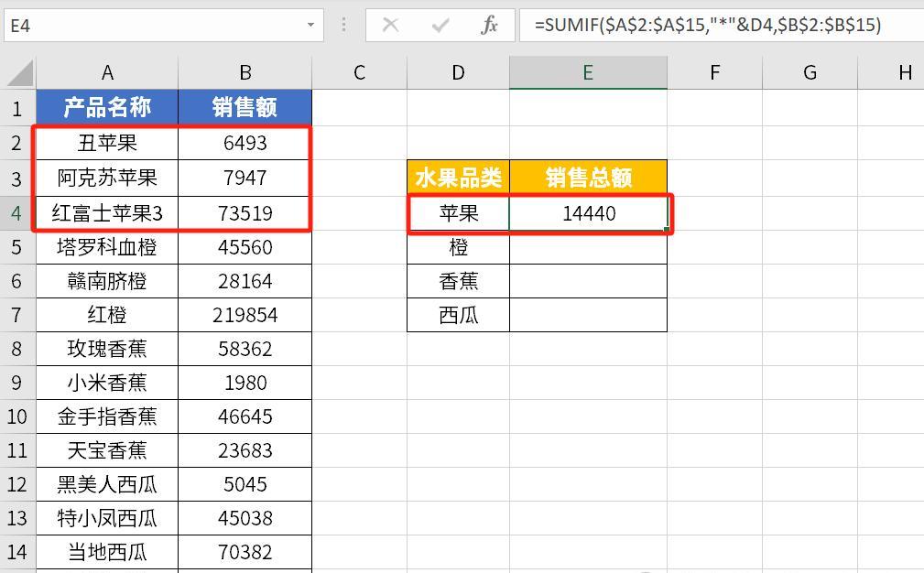Select row 13 header
924x573 pixels.
click(x=17, y=519)
